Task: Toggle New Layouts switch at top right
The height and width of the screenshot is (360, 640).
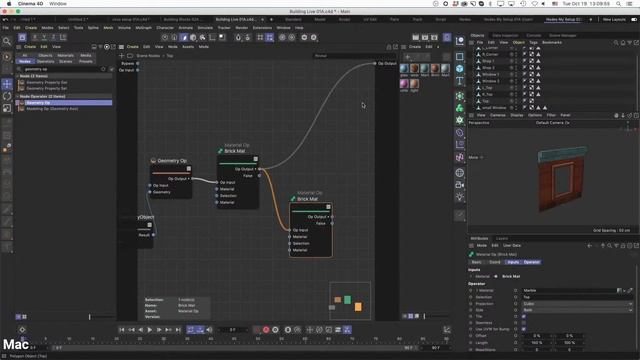Action: (634, 19)
